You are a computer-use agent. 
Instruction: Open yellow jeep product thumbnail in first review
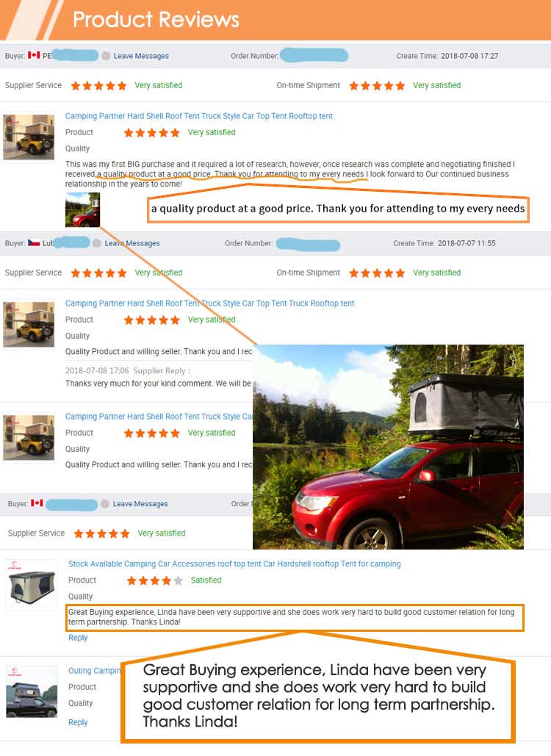coord(29,137)
